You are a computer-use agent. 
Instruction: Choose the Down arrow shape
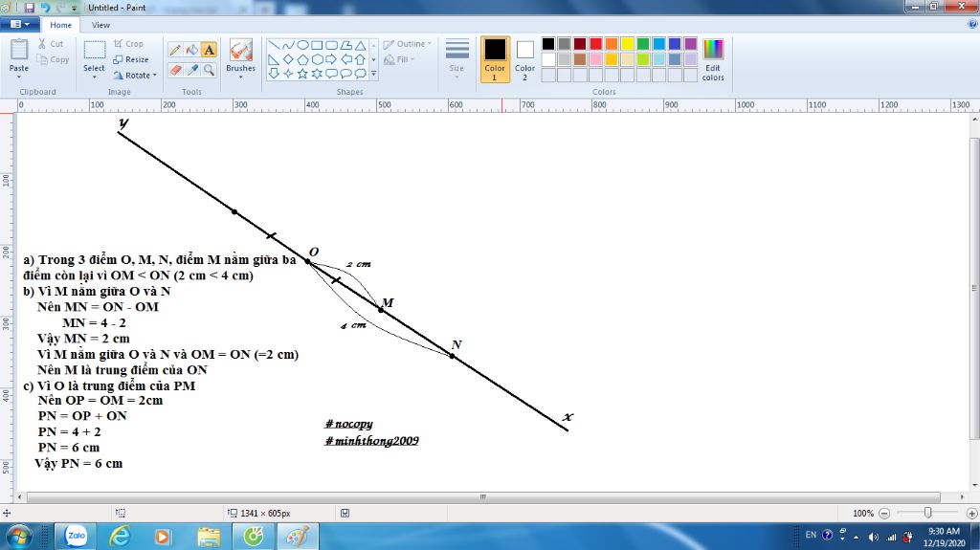coord(274,73)
